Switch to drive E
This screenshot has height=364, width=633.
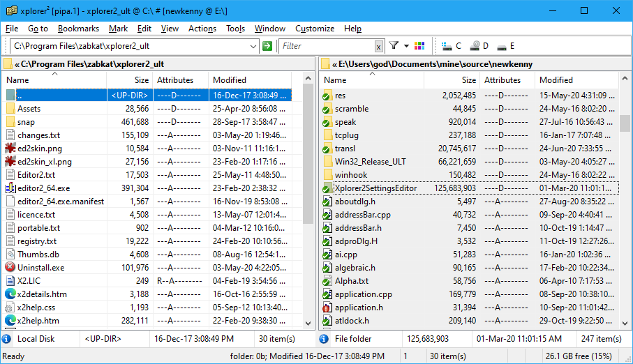tap(506, 46)
